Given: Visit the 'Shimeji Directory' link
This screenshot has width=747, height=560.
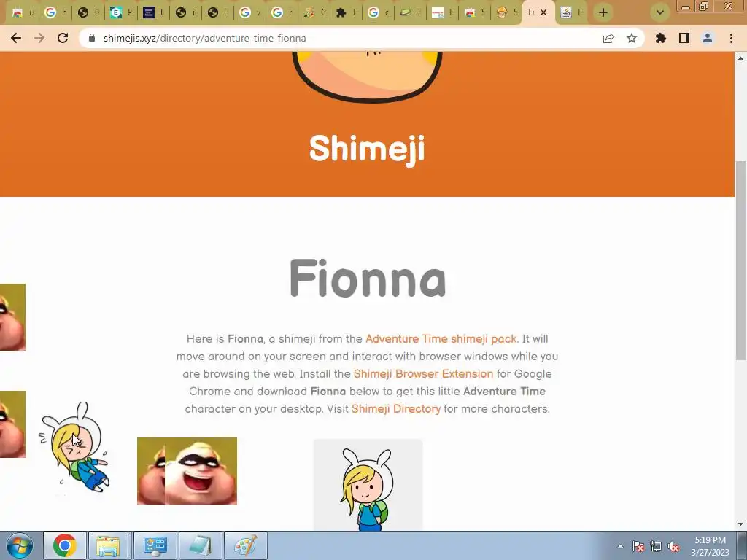Looking at the screenshot, I should pos(396,409).
